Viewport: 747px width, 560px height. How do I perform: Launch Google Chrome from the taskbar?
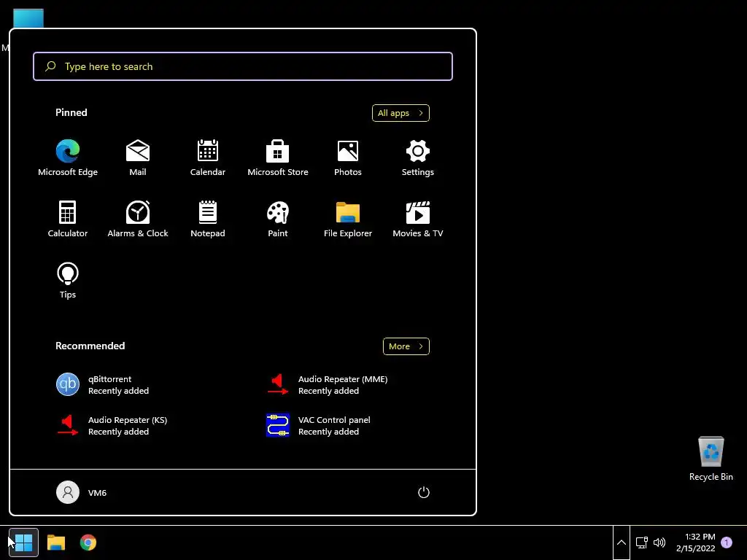tap(88, 542)
